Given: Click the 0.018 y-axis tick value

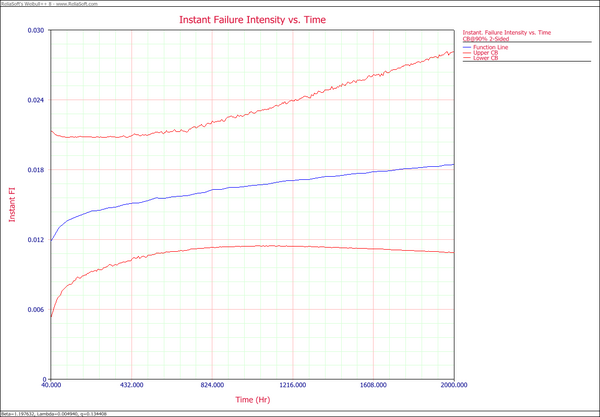Looking at the screenshot, I should (x=37, y=170).
